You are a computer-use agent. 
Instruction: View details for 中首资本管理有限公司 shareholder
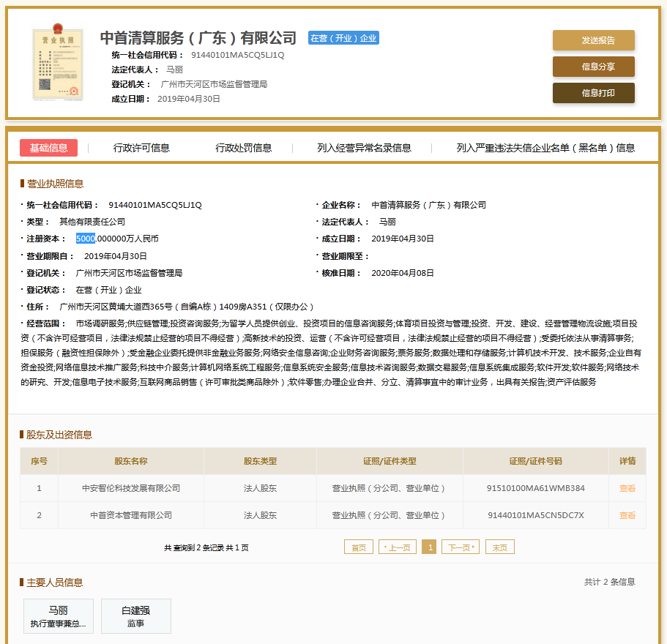click(x=627, y=515)
